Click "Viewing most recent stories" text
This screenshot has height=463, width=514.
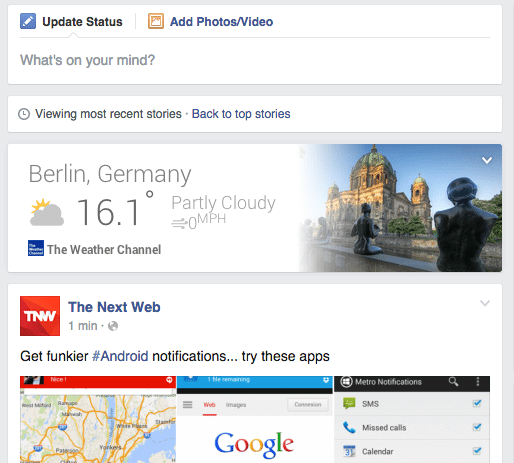click(108, 114)
